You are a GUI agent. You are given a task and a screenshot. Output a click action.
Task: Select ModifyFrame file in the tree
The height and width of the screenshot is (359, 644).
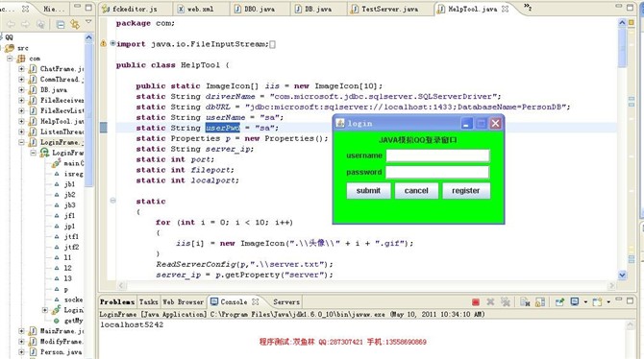57,341
